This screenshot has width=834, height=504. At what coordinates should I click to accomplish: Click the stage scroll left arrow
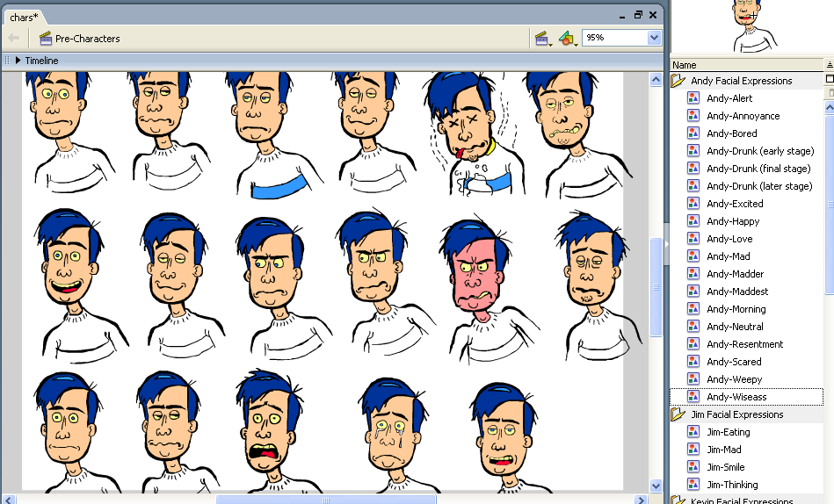9,500
